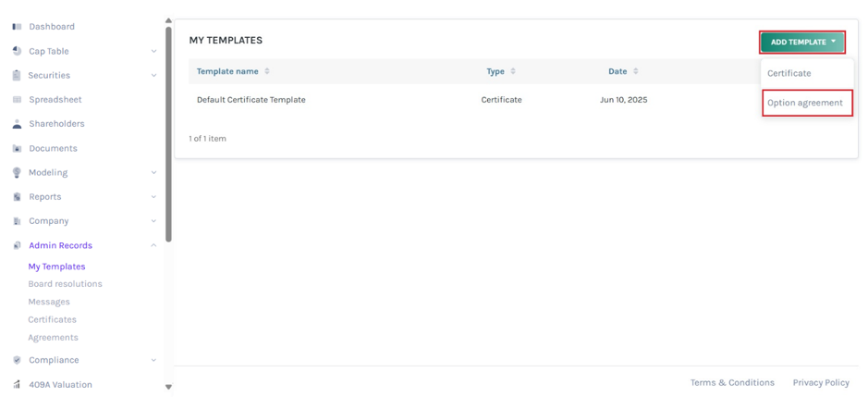This screenshot has width=868, height=397.
Task: Click the Shareholders person icon
Action: coord(17,124)
